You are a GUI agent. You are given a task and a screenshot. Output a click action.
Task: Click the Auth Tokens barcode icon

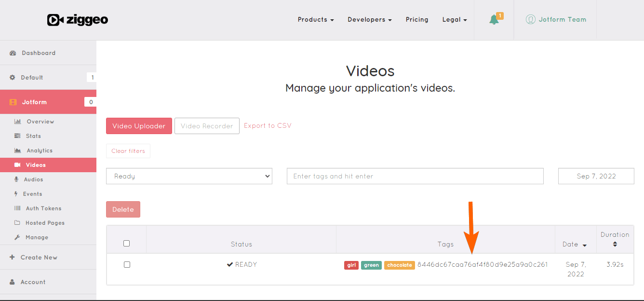click(x=18, y=208)
